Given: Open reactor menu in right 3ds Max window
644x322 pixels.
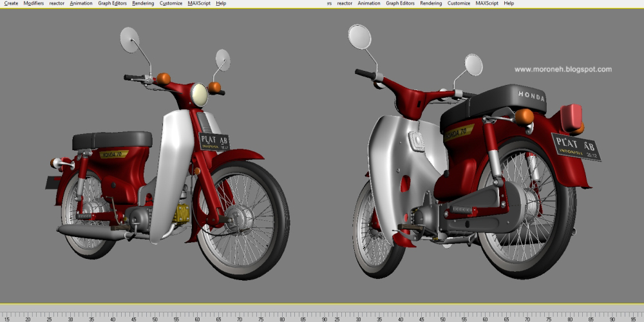Looking at the screenshot, I should pyautogui.click(x=345, y=3).
